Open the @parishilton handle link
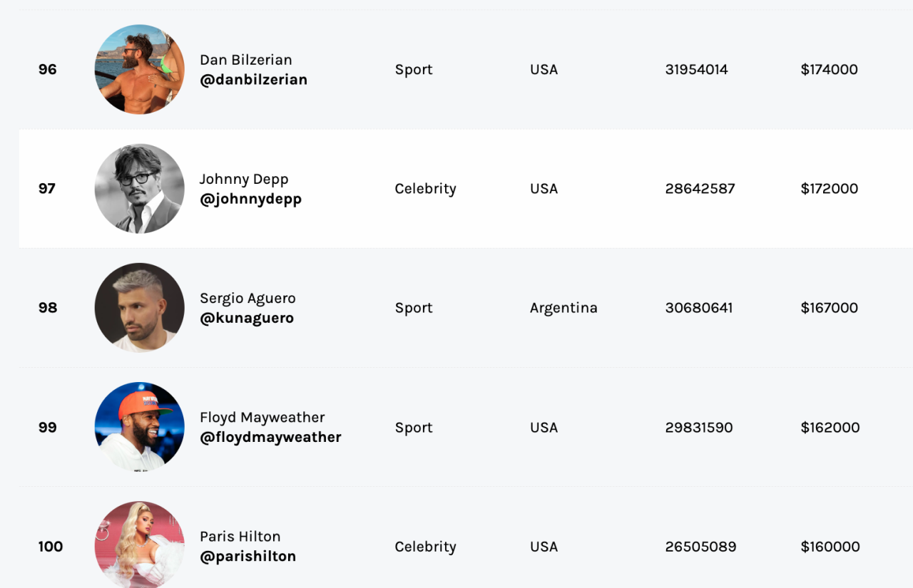 (248, 556)
